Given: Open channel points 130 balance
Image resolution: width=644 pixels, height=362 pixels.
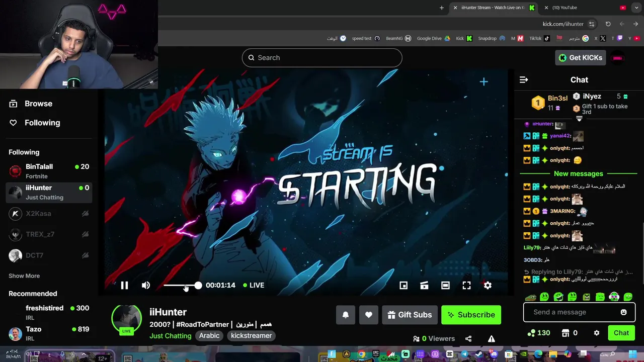Looking at the screenshot, I should [538, 333].
